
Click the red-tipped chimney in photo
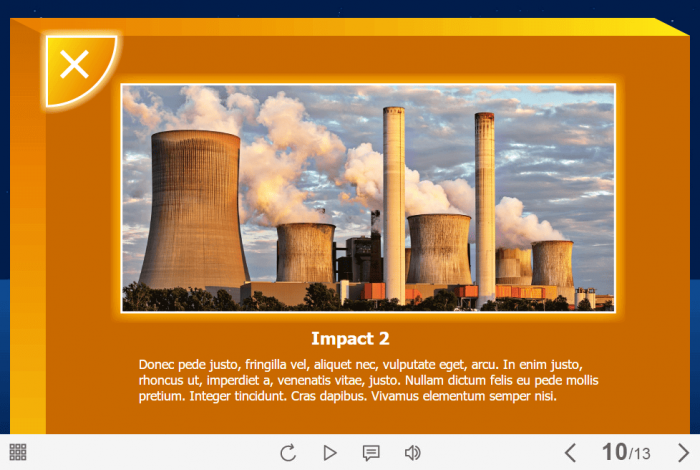tap(485, 200)
